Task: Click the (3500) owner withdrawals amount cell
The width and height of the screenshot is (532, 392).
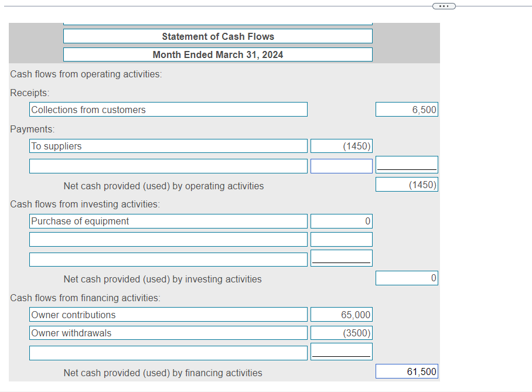Action: [342, 332]
